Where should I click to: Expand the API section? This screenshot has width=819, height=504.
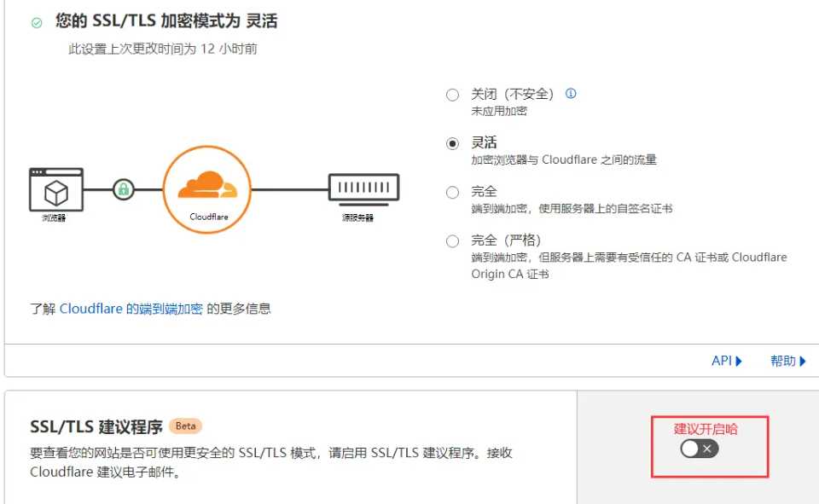[727, 361]
